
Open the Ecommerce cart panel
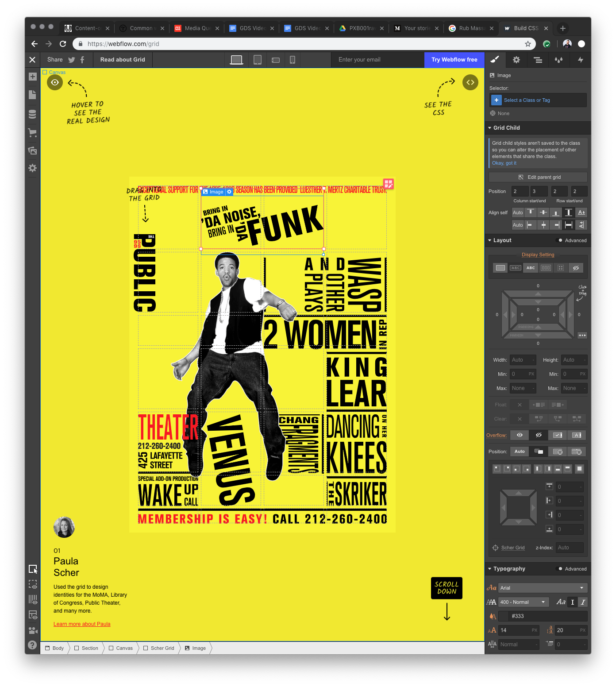(32, 132)
